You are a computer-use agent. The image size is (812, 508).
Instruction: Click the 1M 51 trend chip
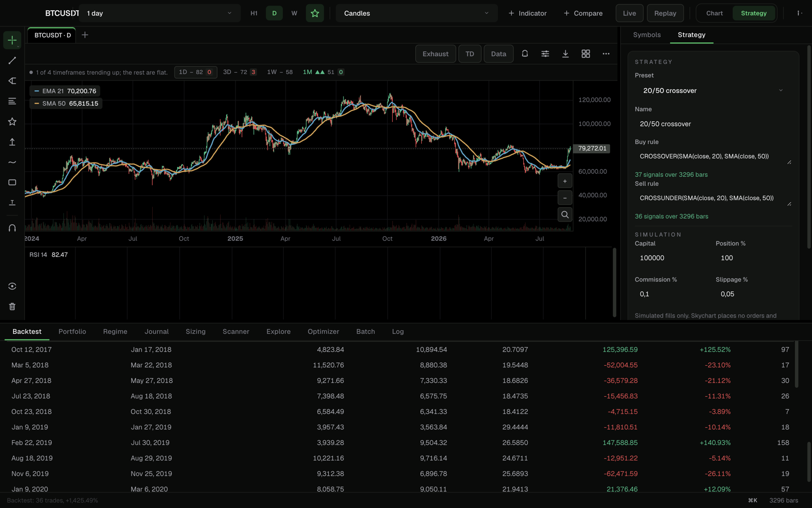323,72
